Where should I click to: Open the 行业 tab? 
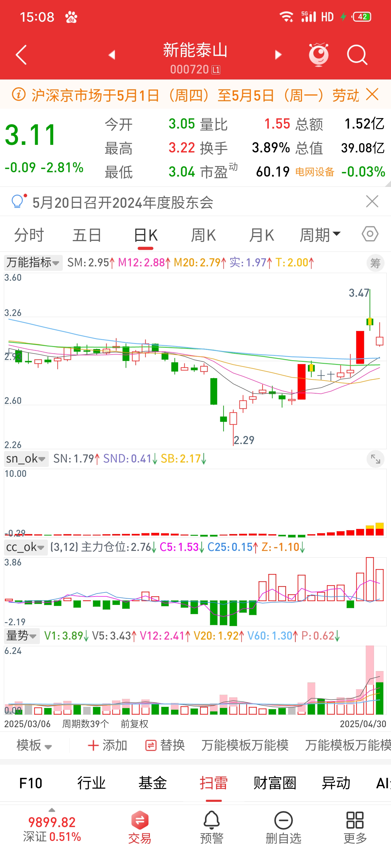[92, 783]
